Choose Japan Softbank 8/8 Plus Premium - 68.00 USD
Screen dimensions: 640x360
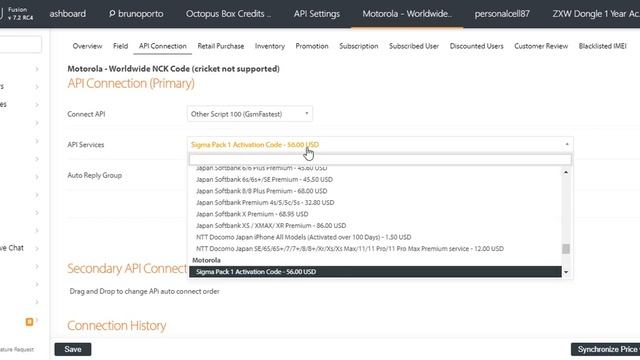[261, 191]
